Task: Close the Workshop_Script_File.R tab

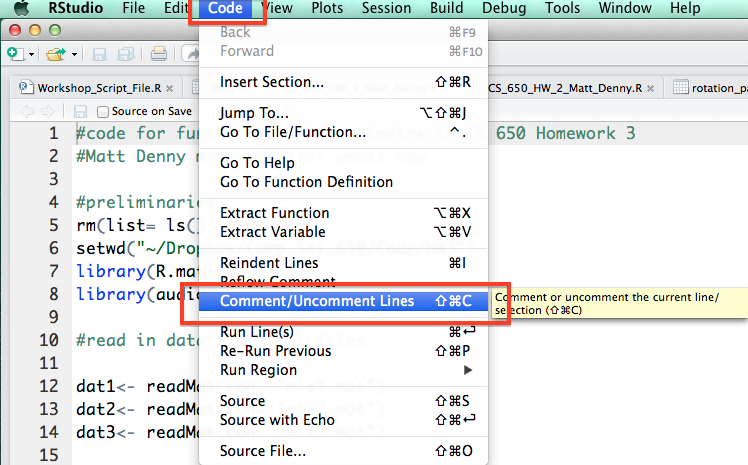Action: coord(169,88)
